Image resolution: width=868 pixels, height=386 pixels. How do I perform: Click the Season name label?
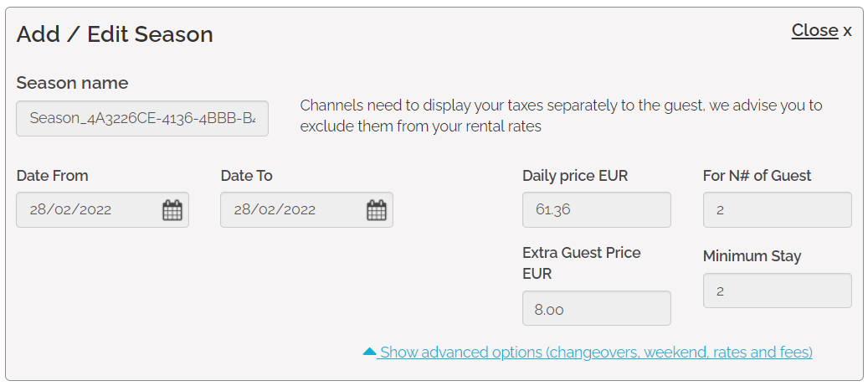tap(72, 83)
